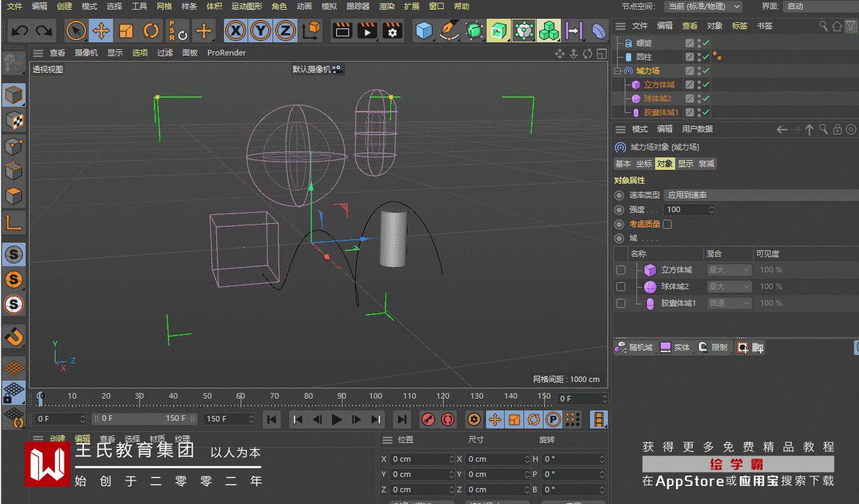Open the 节点空间 dropdown
The height and width of the screenshot is (504, 859).
tap(703, 6)
